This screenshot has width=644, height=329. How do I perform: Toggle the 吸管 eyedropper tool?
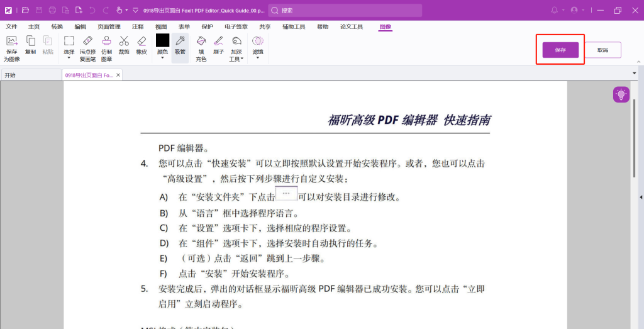point(180,48)
